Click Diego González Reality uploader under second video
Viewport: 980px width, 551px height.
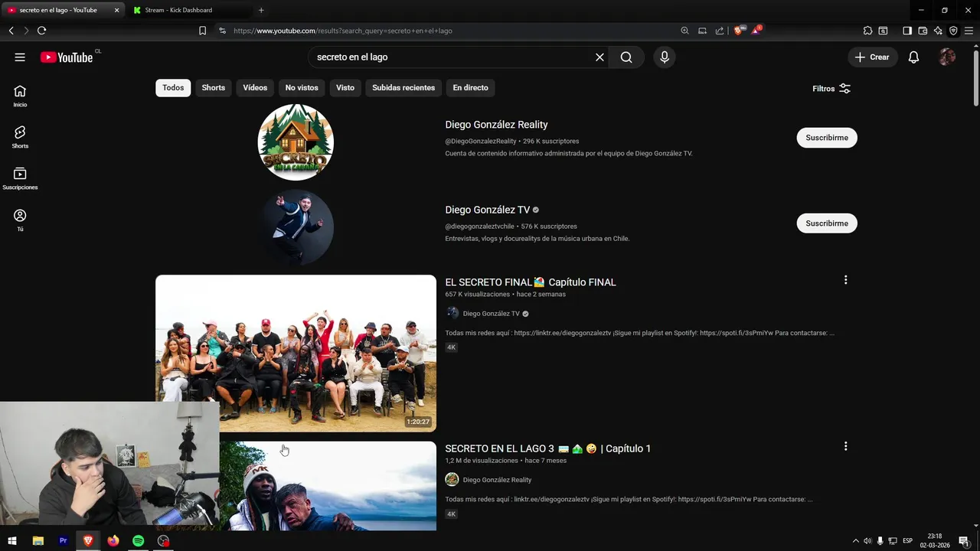tap(497, 480)
